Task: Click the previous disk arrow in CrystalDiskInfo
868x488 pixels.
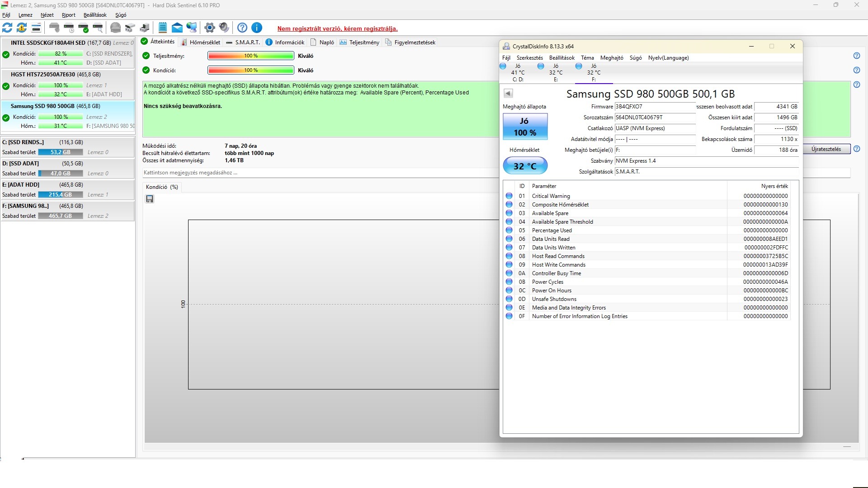Action: [508, 94]
